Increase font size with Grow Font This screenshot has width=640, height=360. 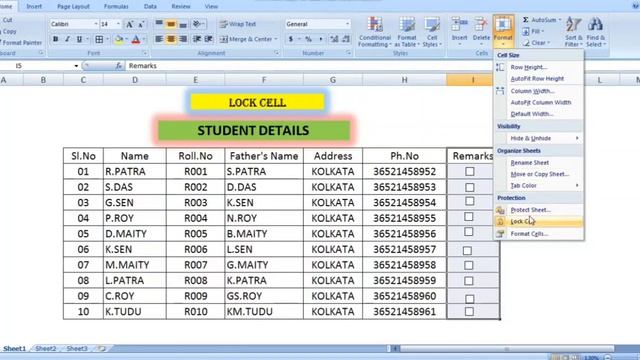129,24
